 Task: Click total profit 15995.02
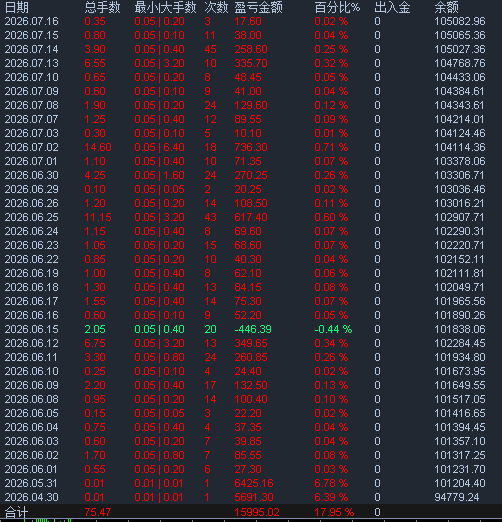click(x=257, y=512)
